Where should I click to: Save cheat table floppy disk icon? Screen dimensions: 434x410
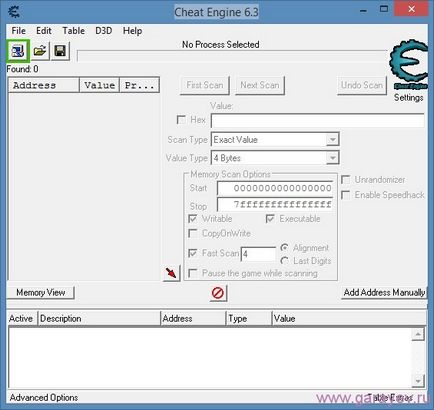(60, 51)
